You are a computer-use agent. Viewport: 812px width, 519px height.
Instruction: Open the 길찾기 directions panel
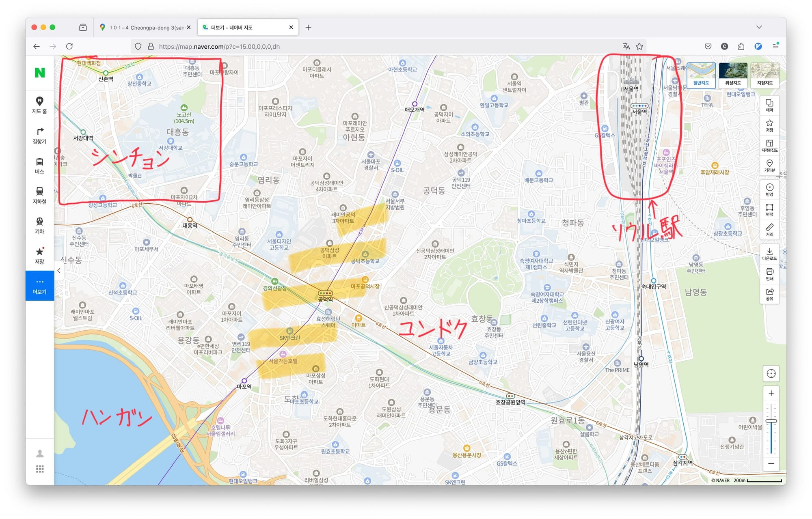39,136
